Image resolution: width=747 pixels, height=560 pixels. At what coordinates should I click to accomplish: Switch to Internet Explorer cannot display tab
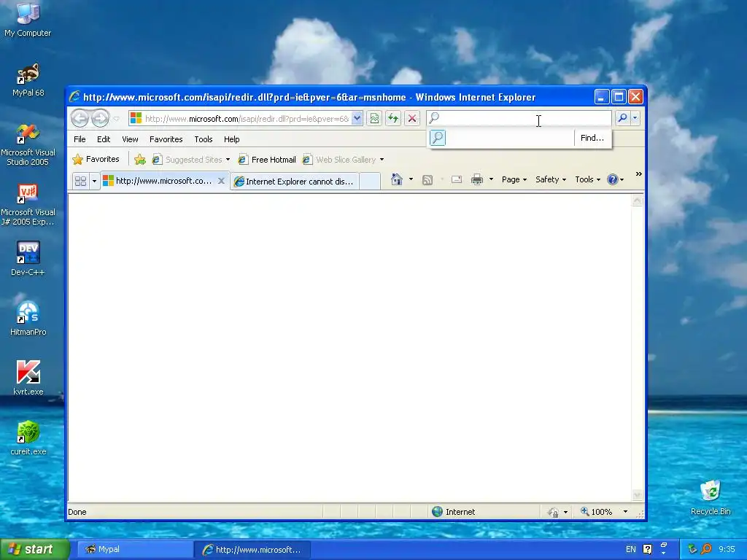tap(295, 182)
